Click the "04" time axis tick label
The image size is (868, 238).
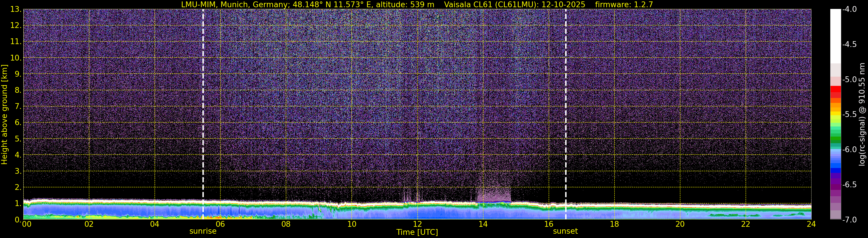click(155, 224)
